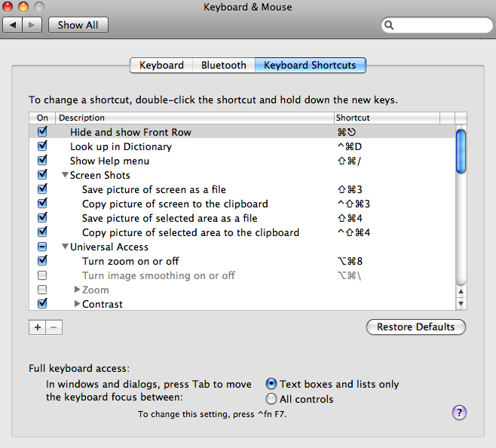The height and width of the screenshot is (448, 496).
Task: Click the Universal Access group label
Action: [109, 247]
